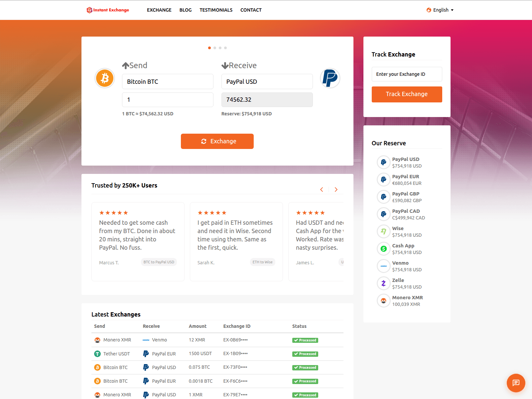Click exchange ID EX-F6C6

(x=235, y=381)
